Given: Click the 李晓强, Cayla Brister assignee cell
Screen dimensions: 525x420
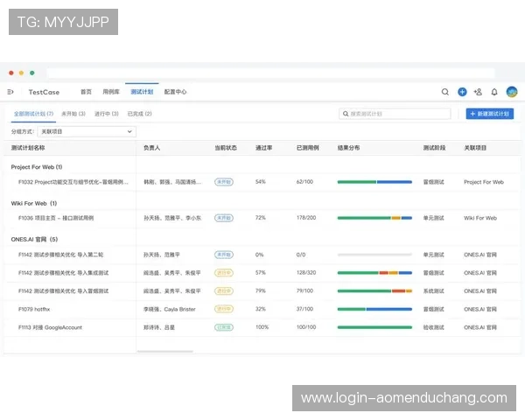Looking at the screenshot, I should [x=170, y=309].
